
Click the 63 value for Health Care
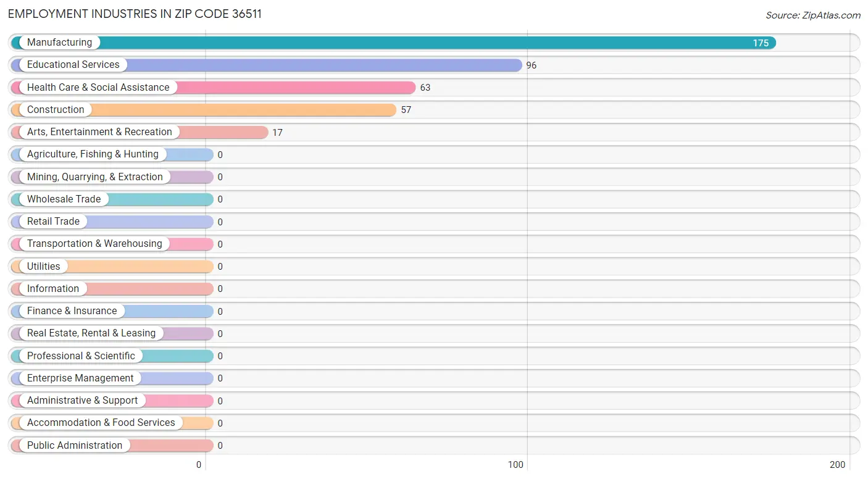tap(425, 88)
